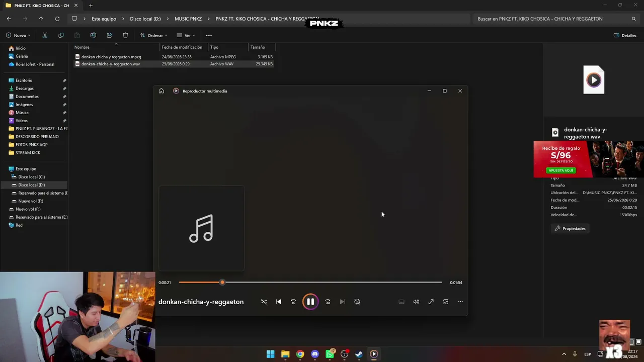Delete the selected file with trash icon
This screenshot has height=362, width=644.
(125, 35)
